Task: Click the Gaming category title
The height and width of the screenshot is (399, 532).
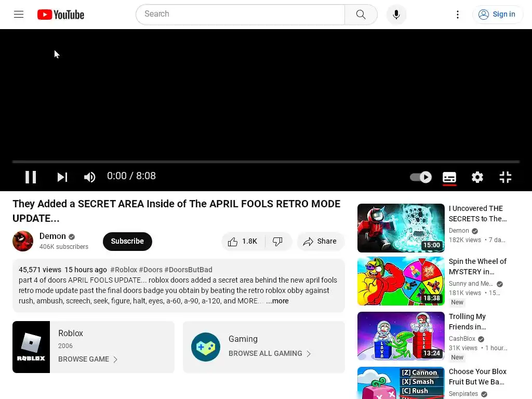Action: point(243,339)
